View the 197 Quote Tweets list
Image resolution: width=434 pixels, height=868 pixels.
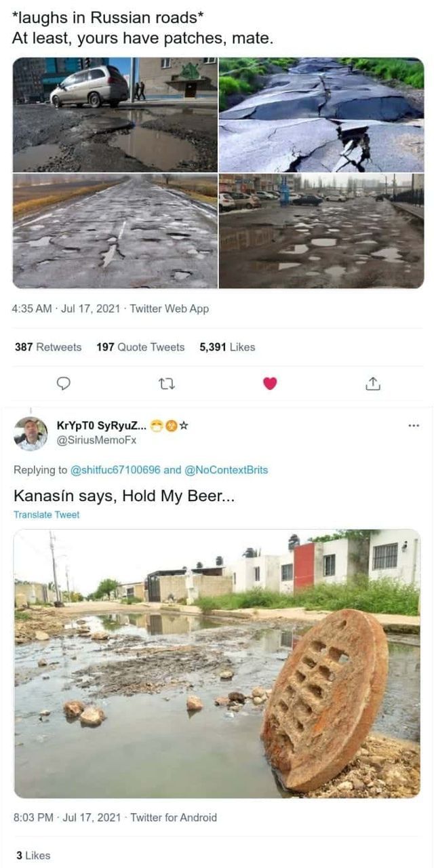point(140,347)
